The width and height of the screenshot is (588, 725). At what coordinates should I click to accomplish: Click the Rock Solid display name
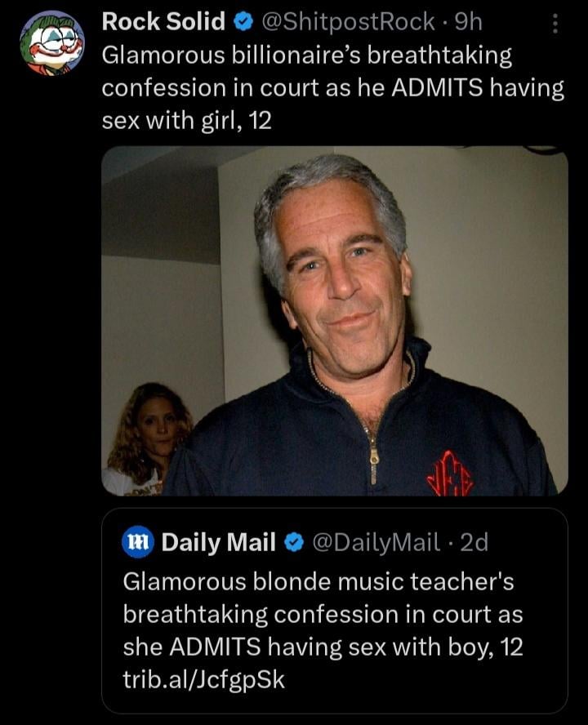pyautogui.click(x=163, y=23)
